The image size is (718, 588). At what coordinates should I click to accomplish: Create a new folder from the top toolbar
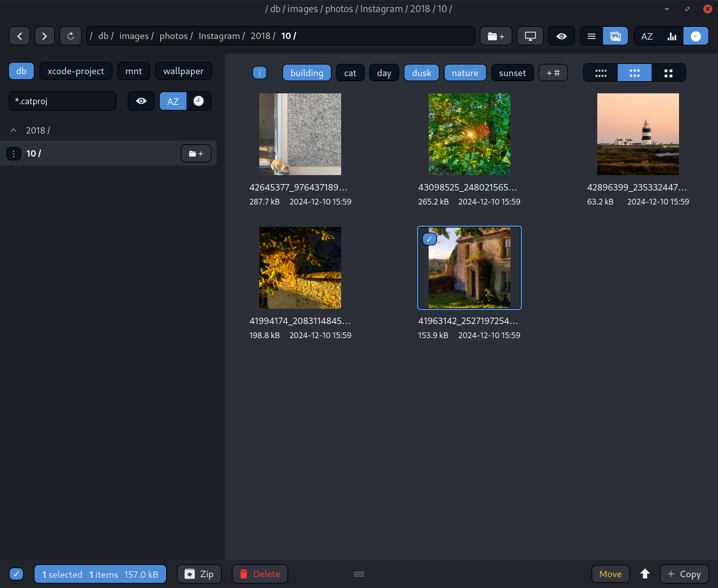(x=496, y=36)
